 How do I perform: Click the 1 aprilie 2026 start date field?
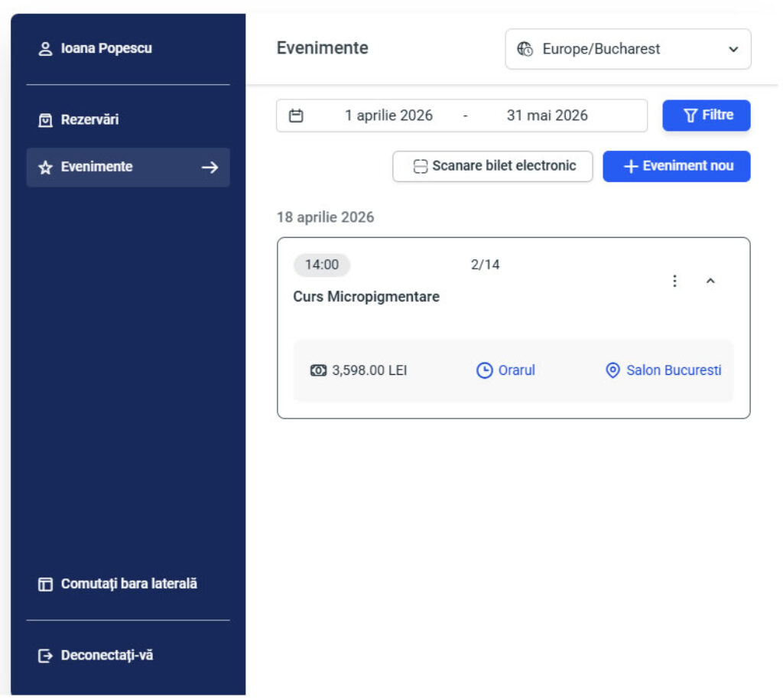[x=388, y=115]
